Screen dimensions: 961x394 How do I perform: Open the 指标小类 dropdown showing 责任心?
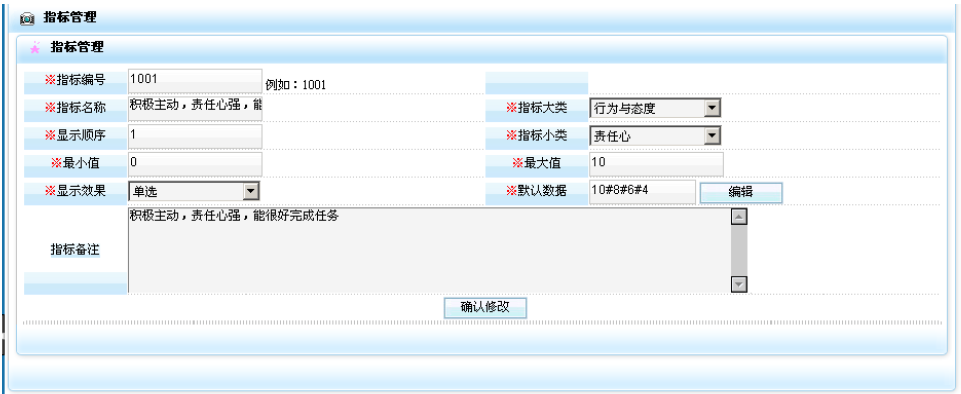(x=655, y=136)
